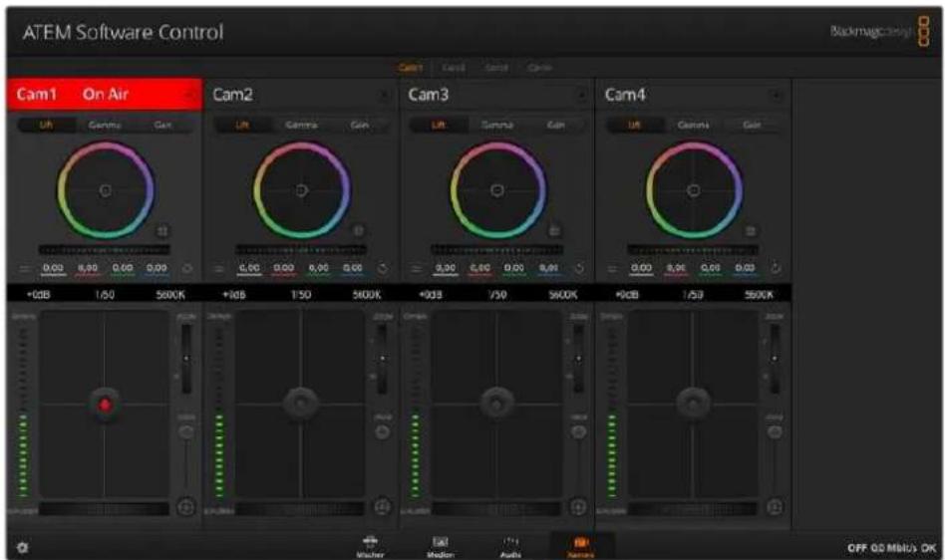Click the first 0.00 luminance value under Cam1
Screen dimensions: 945x560
click(53, 268)
